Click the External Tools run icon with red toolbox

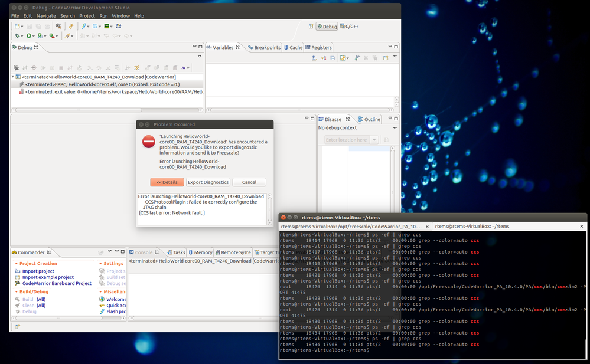[x=51, y=36]
